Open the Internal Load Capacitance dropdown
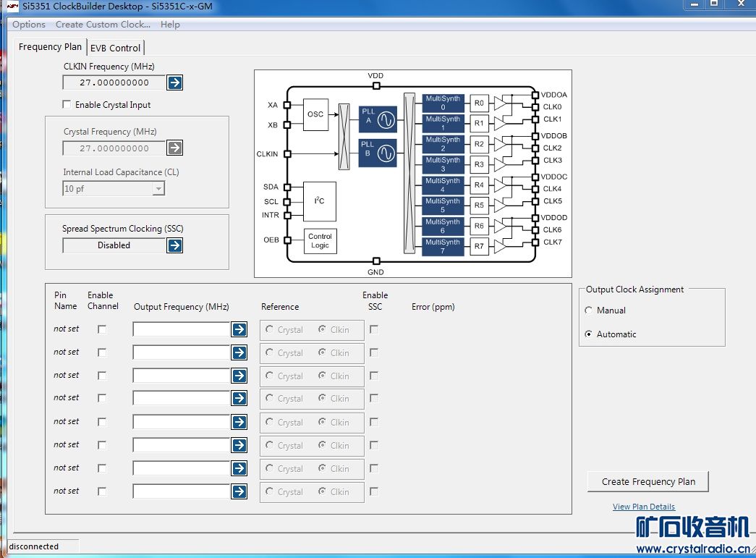The width and height of the screenshot is (756, 558). (x=158, y=189)
